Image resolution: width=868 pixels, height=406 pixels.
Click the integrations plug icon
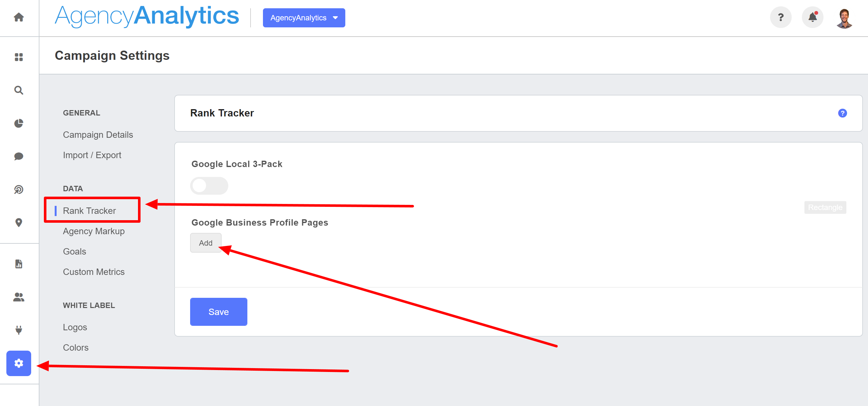pos(19,330)
